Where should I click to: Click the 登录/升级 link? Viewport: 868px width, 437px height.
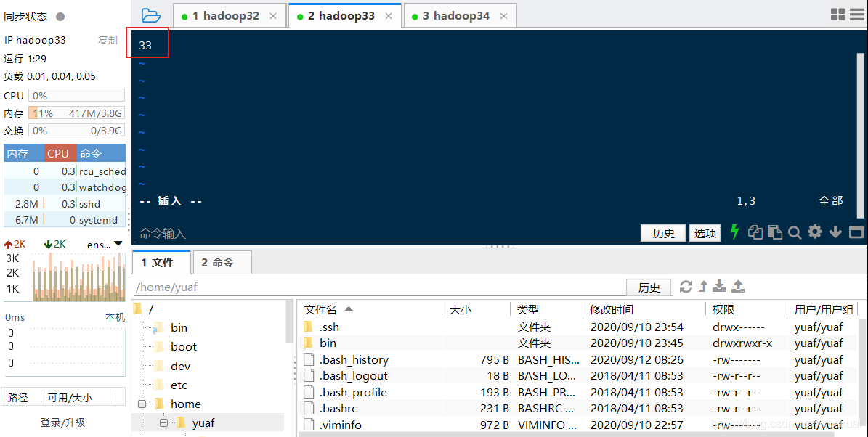[62, 422]
